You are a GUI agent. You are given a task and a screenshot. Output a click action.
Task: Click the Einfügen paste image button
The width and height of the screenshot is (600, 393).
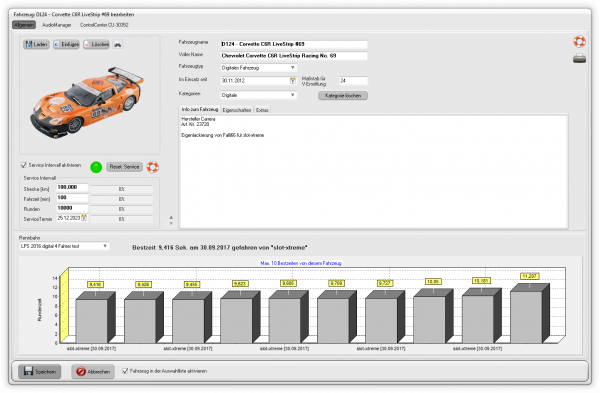point(66,44)
